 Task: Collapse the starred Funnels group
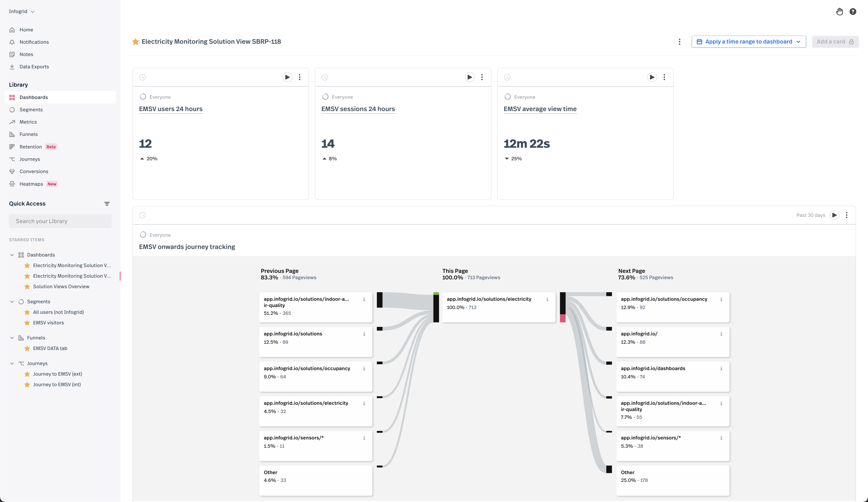pyautogui.click(x=12, y=338)
